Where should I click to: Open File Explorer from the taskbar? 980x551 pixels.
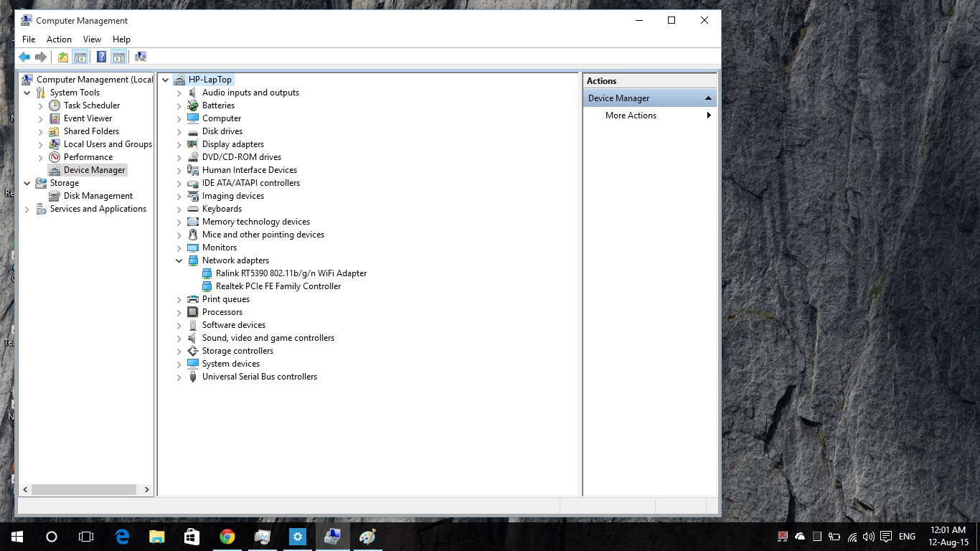click(157, 537)
